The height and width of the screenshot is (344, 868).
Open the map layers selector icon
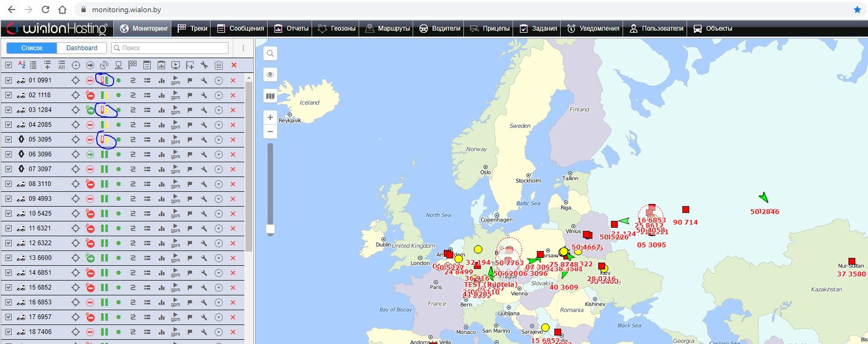coord(270,96)
